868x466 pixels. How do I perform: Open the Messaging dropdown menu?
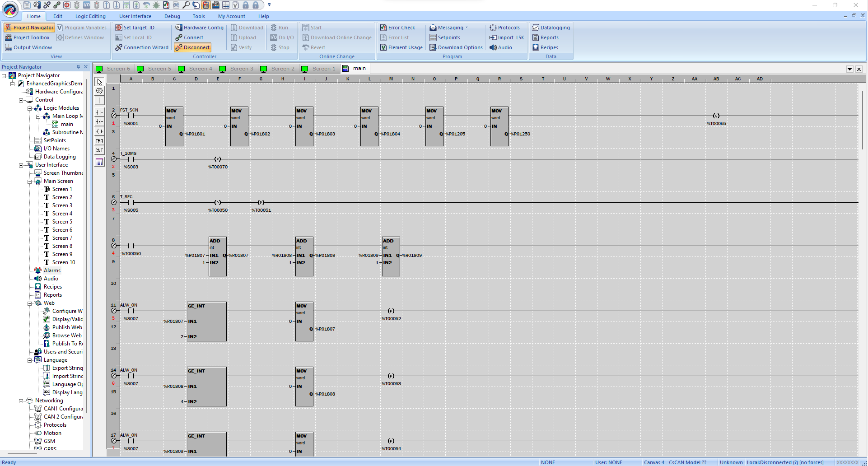pos(467,28)
